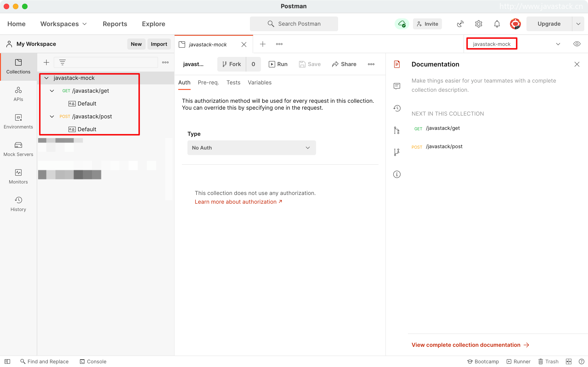
Task: Collapse the POST /javastack/post request
Action: pyautogui.click(x=52, y=117)
